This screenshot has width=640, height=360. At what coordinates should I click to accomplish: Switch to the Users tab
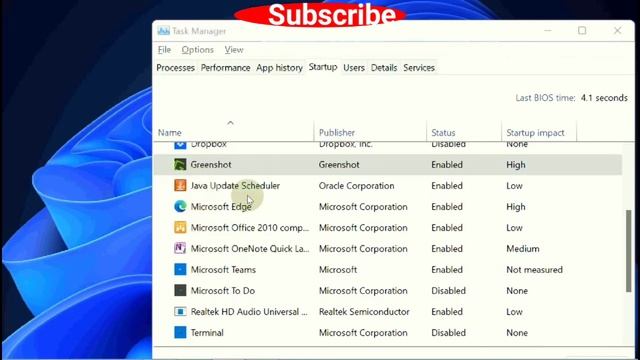(354, 68)
